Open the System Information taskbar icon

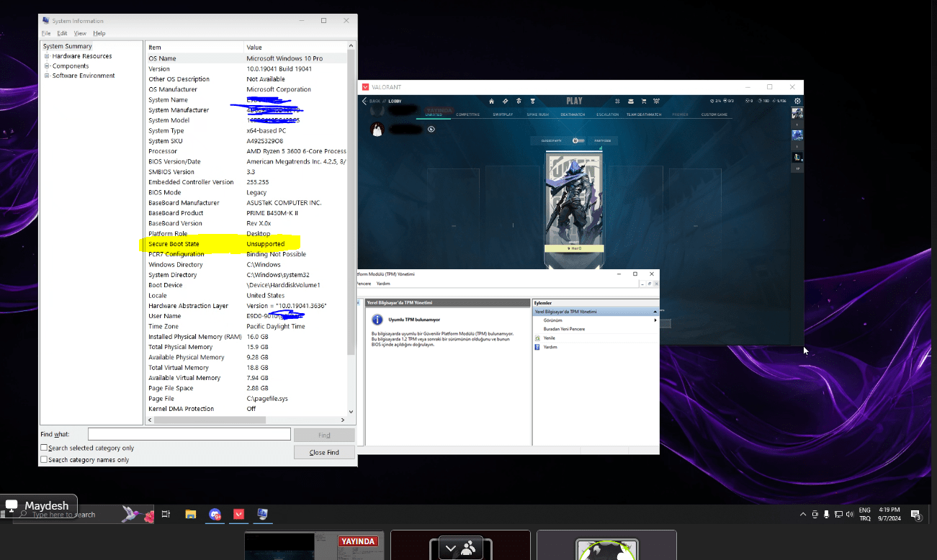click(262, 514)
